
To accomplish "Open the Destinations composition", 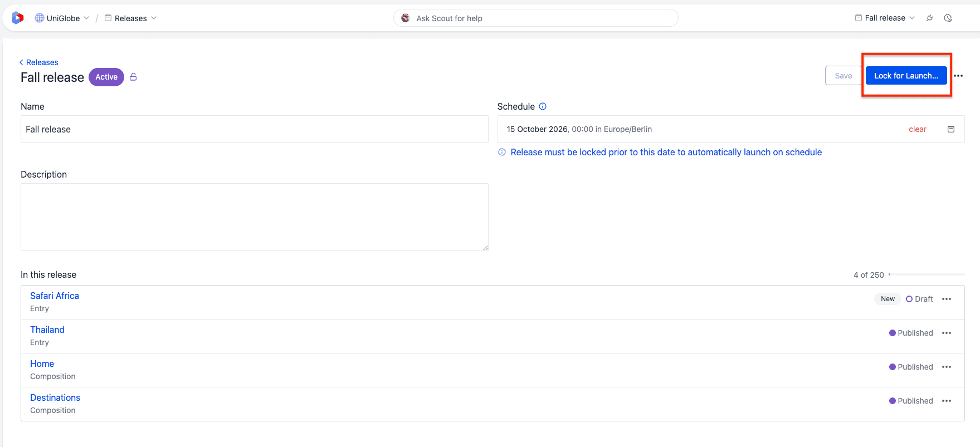I will 55,397.
